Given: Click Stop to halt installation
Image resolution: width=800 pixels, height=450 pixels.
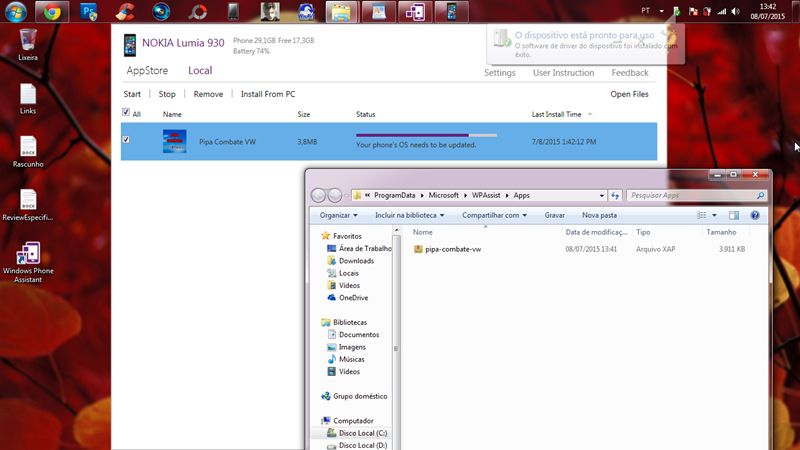Looking at the screenshot, I should [167, 94].
